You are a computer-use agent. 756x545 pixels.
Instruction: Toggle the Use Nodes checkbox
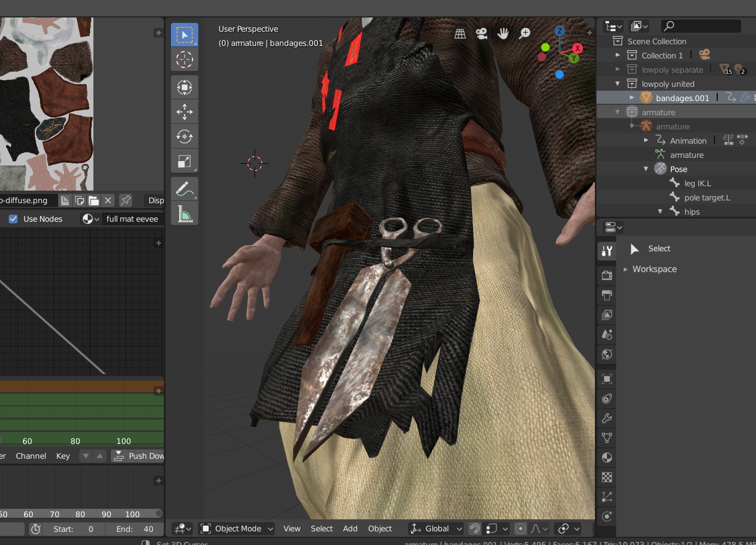click(x=13, y=219)
